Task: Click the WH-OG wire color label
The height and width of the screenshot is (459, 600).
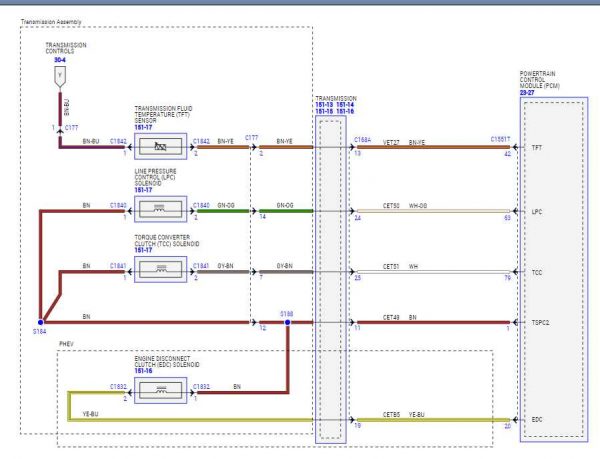Action: pos(418,206)
